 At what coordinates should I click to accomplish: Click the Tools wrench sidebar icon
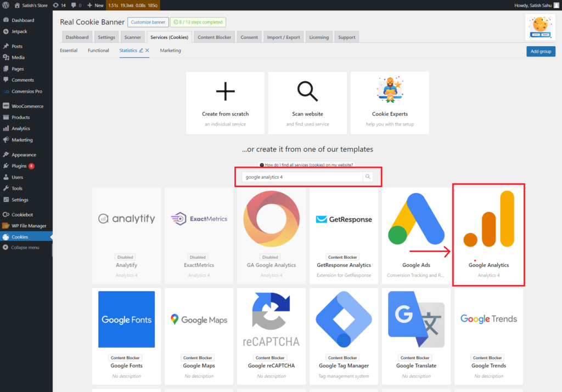5,188
